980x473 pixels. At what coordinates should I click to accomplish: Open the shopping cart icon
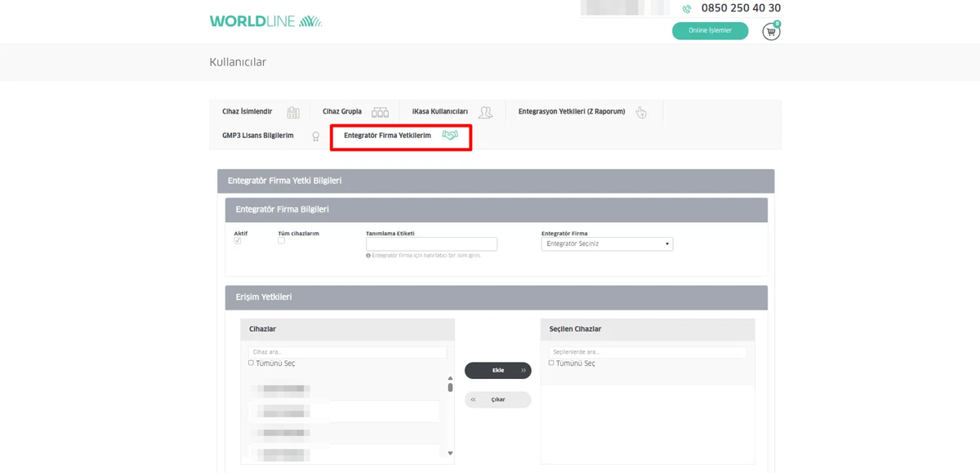(771, 31)
